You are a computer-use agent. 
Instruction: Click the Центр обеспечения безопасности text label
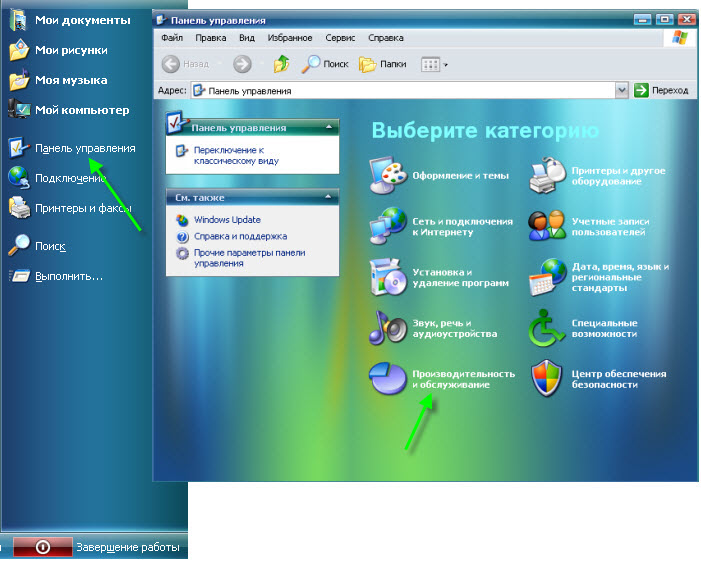619,379
